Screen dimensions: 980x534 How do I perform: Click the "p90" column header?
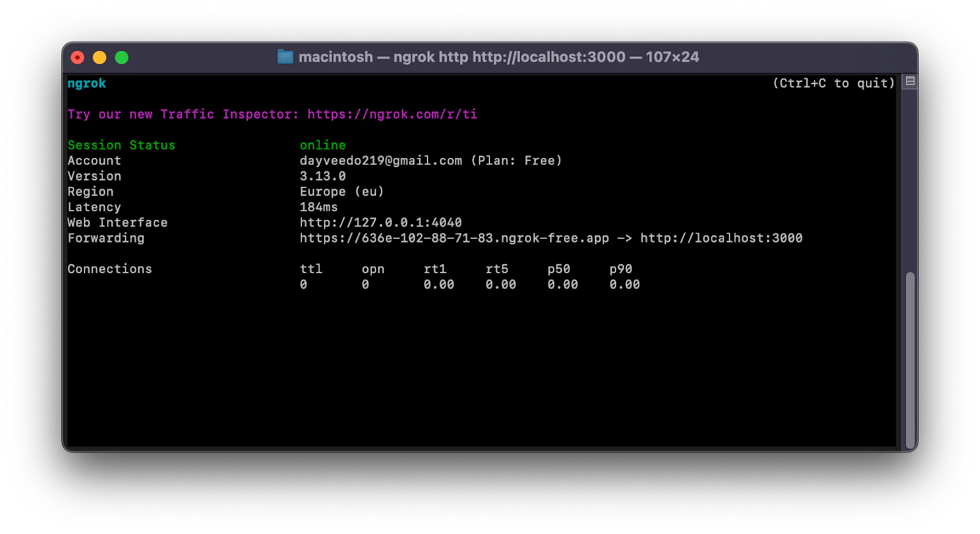coord(620,269)
